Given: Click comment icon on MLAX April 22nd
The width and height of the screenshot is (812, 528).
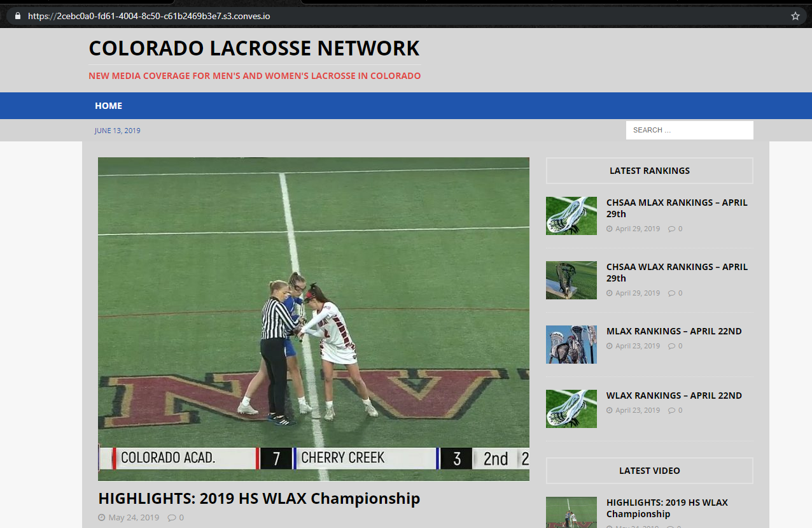Looking at the screenshot, I should point(671,346).
